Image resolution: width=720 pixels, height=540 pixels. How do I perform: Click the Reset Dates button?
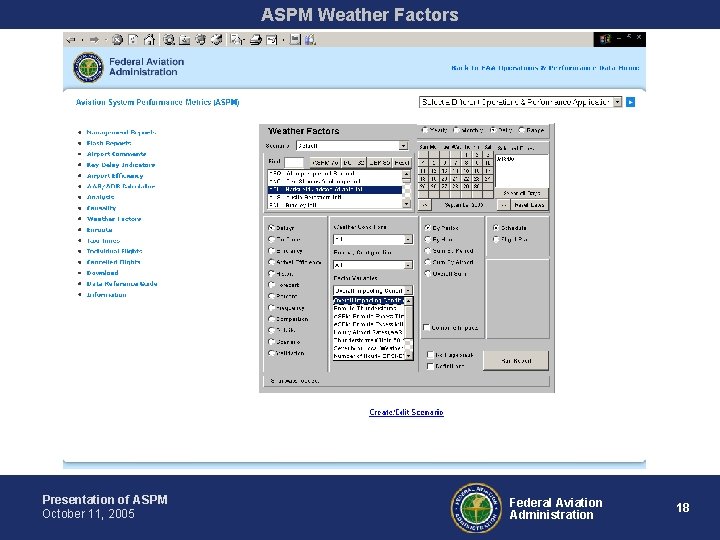(x=529, y=205)
